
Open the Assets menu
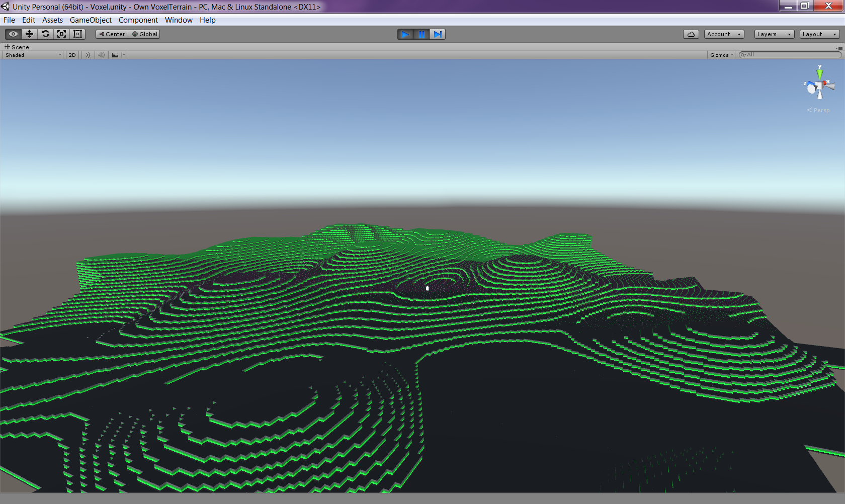[52, 20]
